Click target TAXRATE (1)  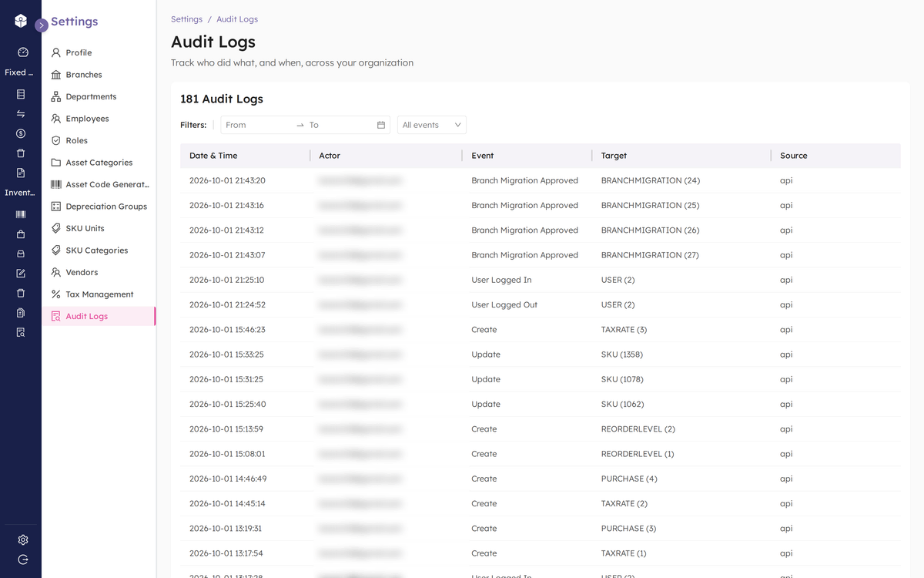pos(624,553)
